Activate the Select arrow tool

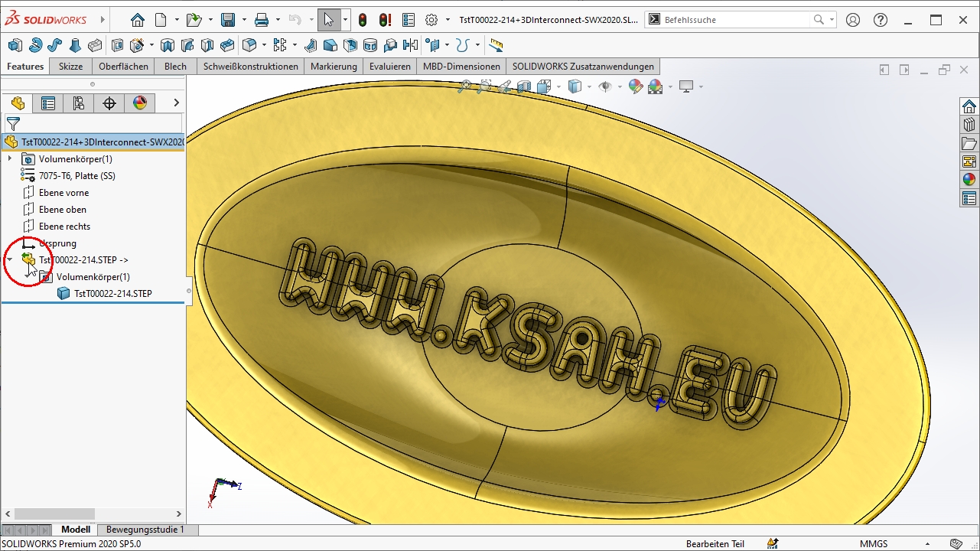pos(329,20)
